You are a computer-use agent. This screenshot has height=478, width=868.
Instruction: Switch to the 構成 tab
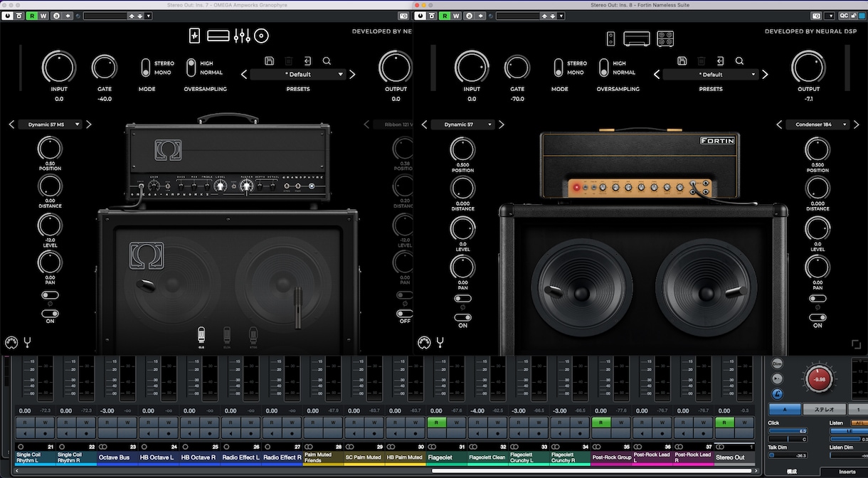[x=792, y=472]
